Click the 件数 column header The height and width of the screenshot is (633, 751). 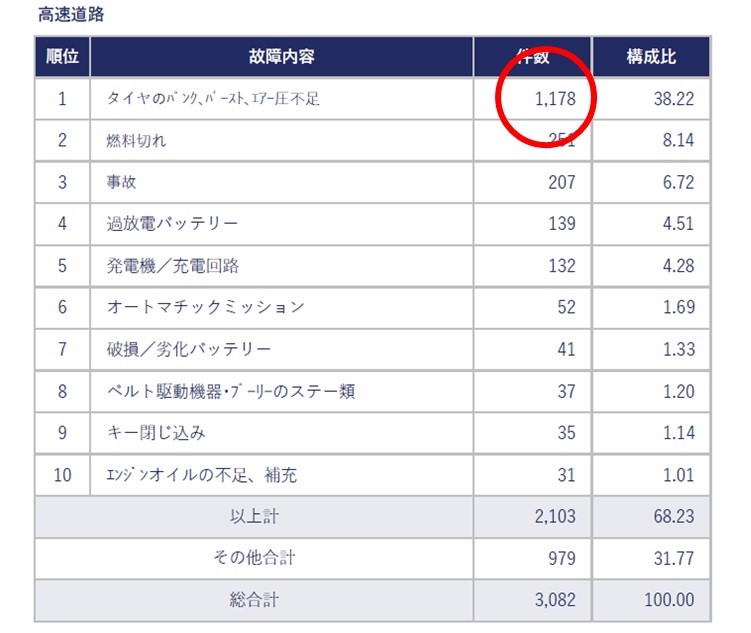click(531, 57)
